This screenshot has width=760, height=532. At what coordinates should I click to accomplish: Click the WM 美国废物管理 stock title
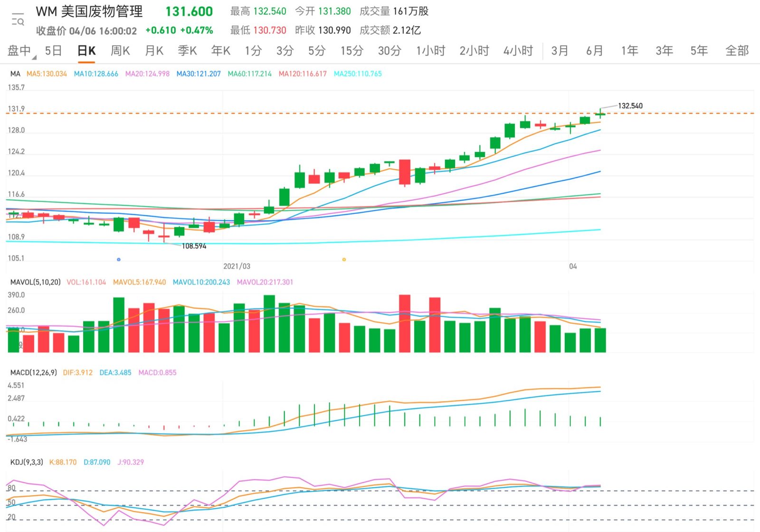(89, 11)
